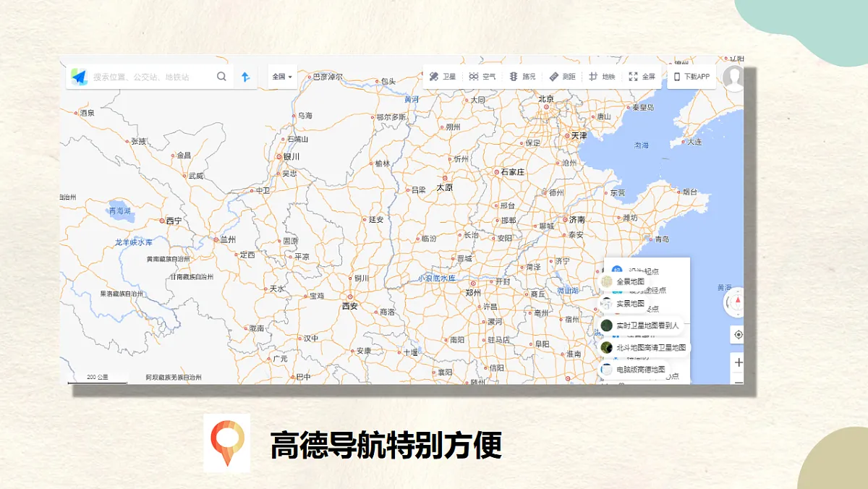Focus the location search input field
Viewport: 868px width, 489px height.
[150, 77]
